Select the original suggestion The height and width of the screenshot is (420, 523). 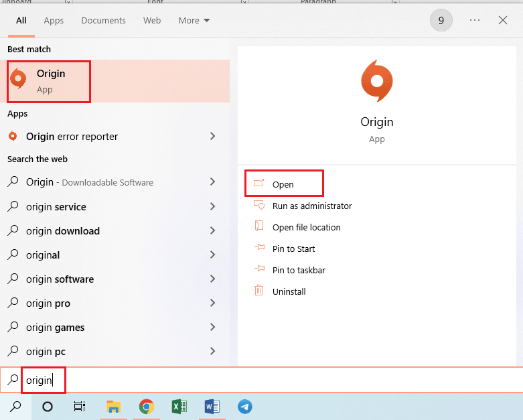click(115, 255)
